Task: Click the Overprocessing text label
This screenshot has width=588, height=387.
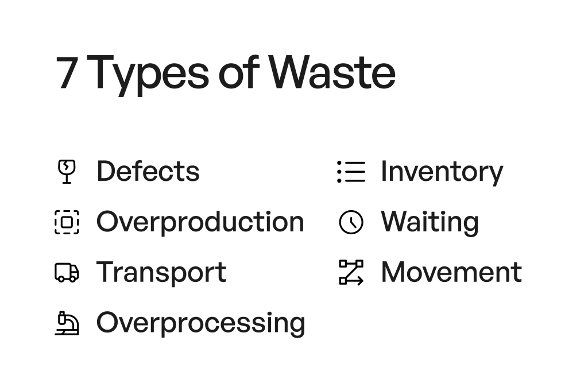Action: coord(200,323)
